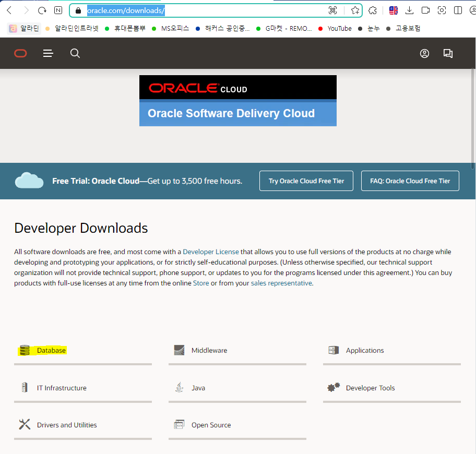Open the Oracle hamburger menu
The width and height of the screenshot is (476, 454).
(x=48, y=53)
